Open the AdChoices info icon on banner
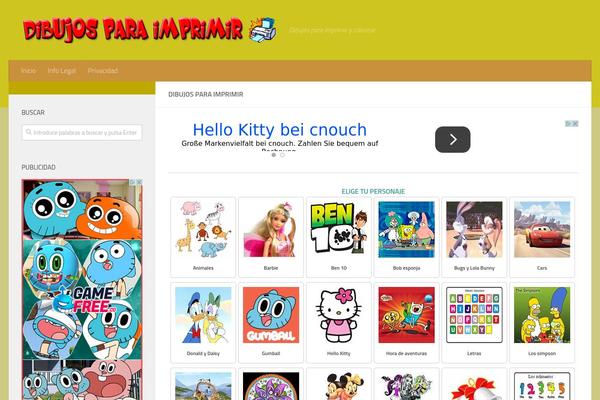The image size is (600, 400). [x=569, y=124]
